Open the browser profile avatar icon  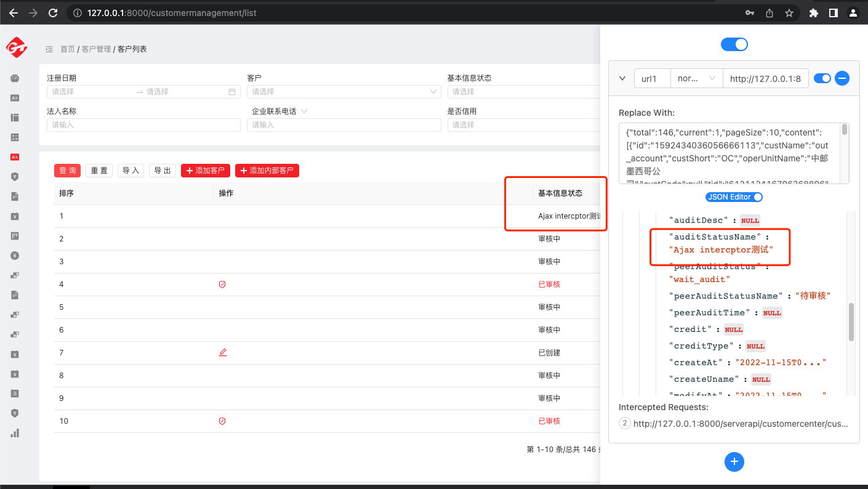853,12
